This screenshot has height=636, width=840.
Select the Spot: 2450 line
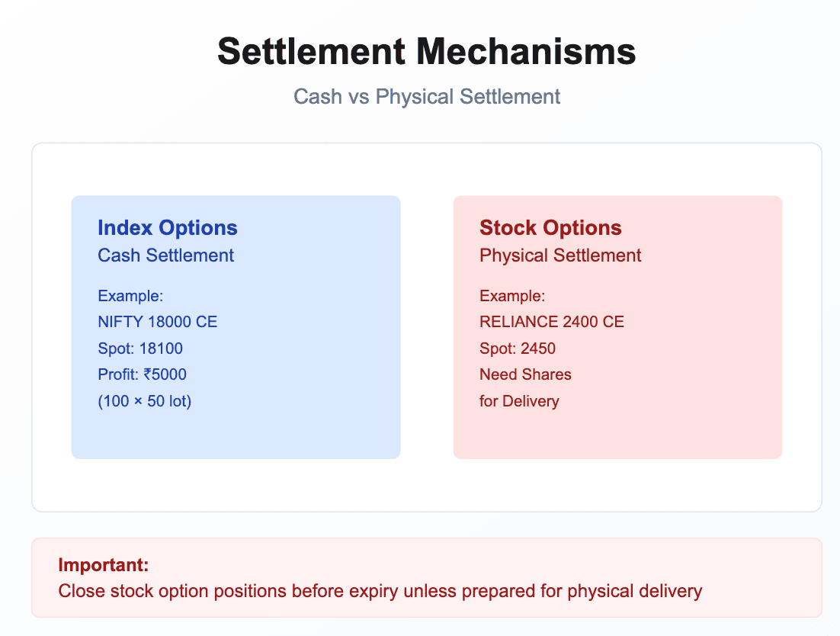pos(518,349)
